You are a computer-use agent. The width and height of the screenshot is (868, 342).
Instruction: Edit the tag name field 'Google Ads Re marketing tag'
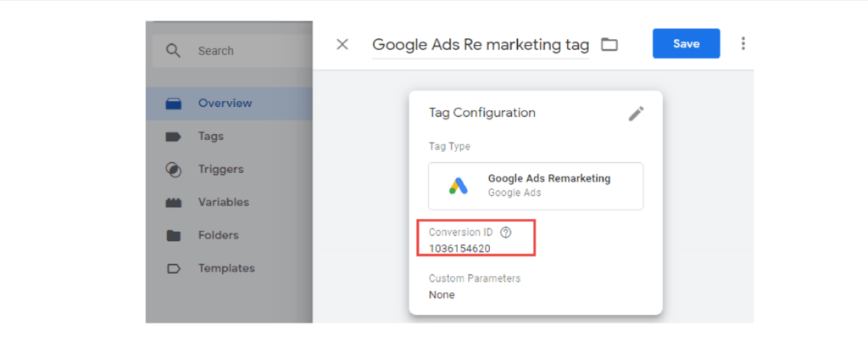pyautogui.click(x=481, y=45)
